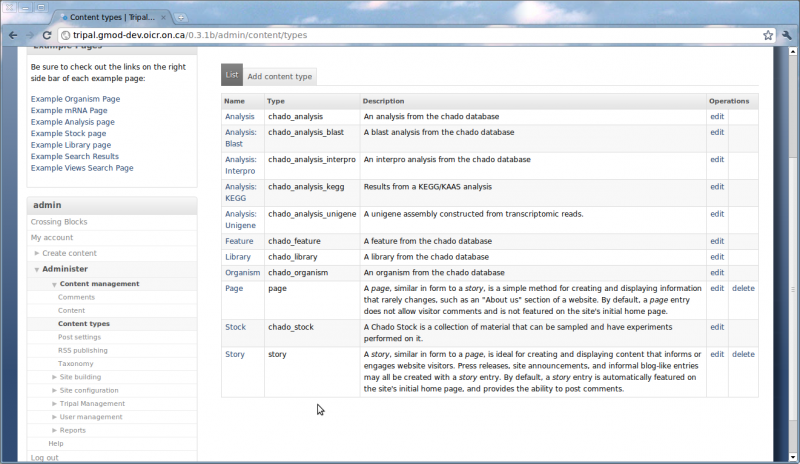Open a new browser tab
The image size is (800, 464).
181,17
